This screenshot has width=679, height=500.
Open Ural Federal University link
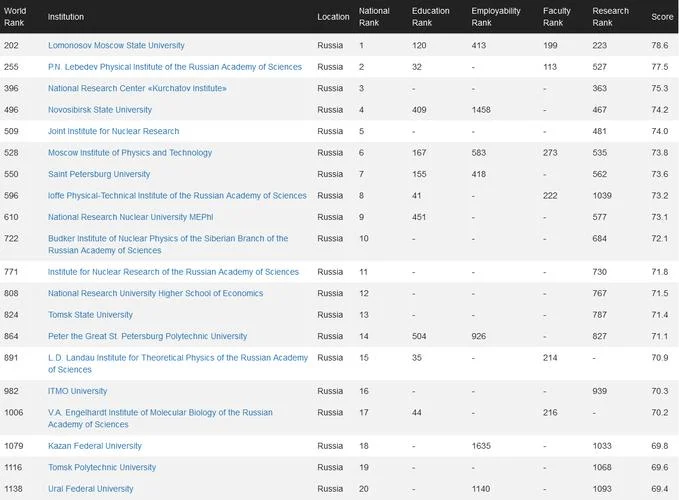[91, 489]
